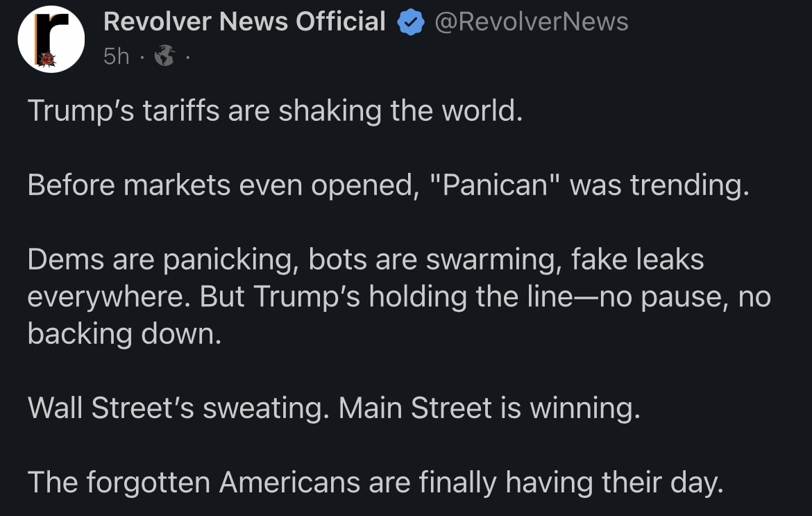Click the @RevolverNews handle
Viewport: 812px width, 516px height.
531,22
